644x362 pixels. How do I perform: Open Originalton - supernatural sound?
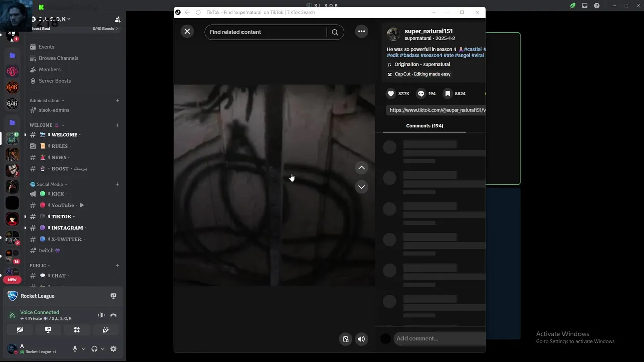[422, 64]
